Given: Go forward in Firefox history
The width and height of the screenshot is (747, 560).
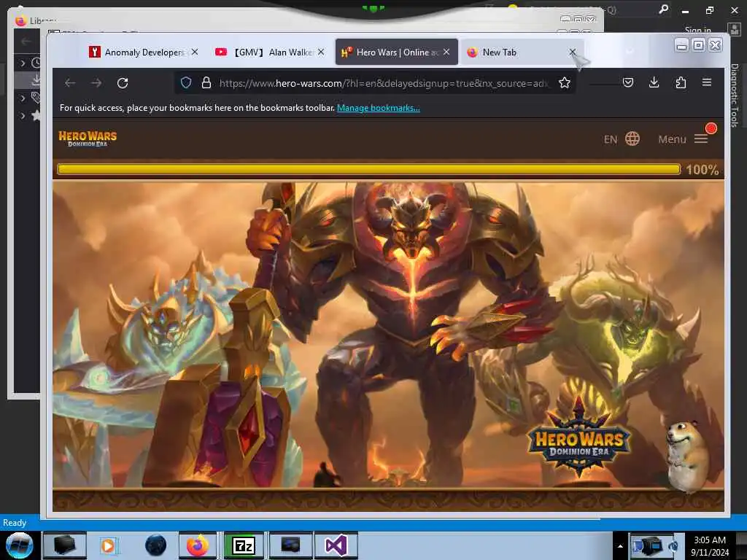Looking at the screenshot, I should (96, 83).
